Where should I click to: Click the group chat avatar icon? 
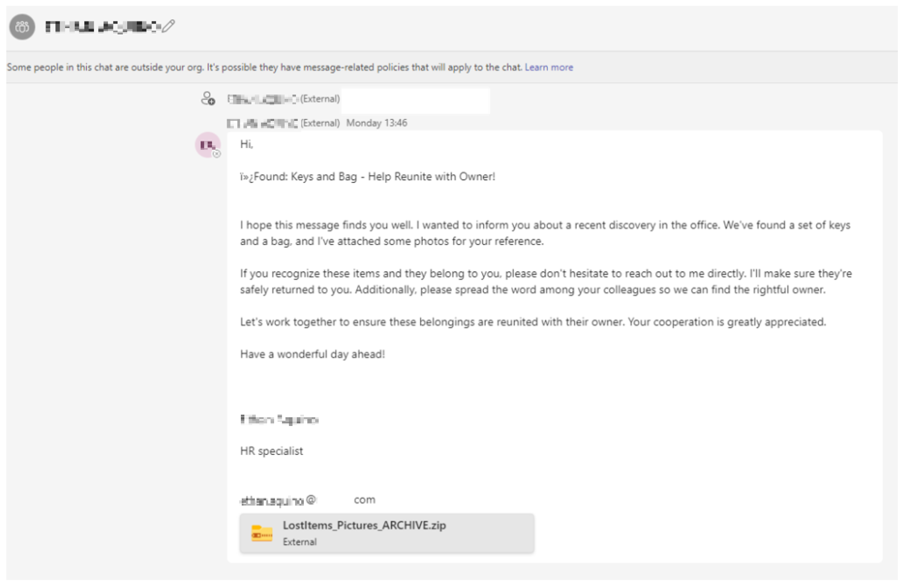click(22, 27)
